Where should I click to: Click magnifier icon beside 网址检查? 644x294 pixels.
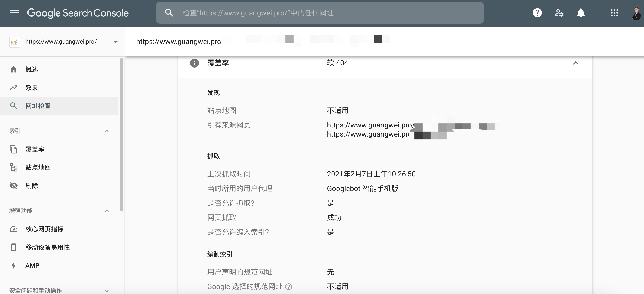pyautogui.click(x=13, y=106)
